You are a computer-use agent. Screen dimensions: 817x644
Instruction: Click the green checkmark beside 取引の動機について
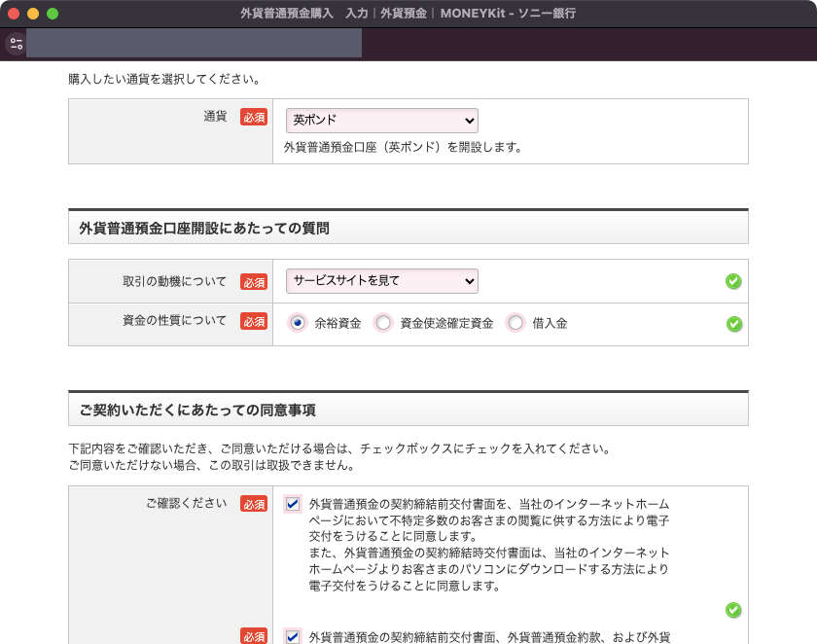[733, 281]
